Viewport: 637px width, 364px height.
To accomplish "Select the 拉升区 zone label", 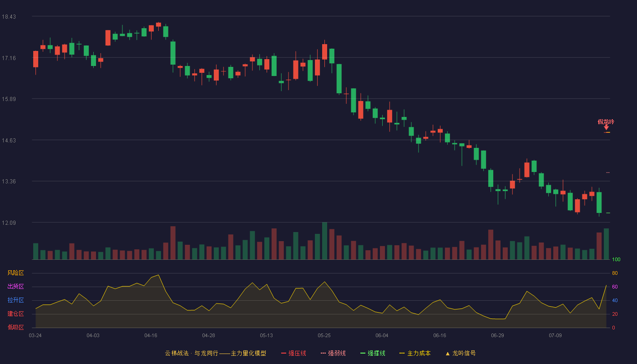I will pos(15,300).
